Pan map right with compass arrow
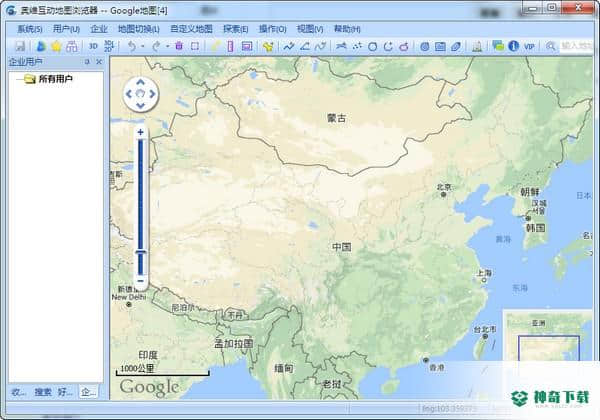Image resolution: width=600 pixels, height=420 pixels. tap(152, 94)
